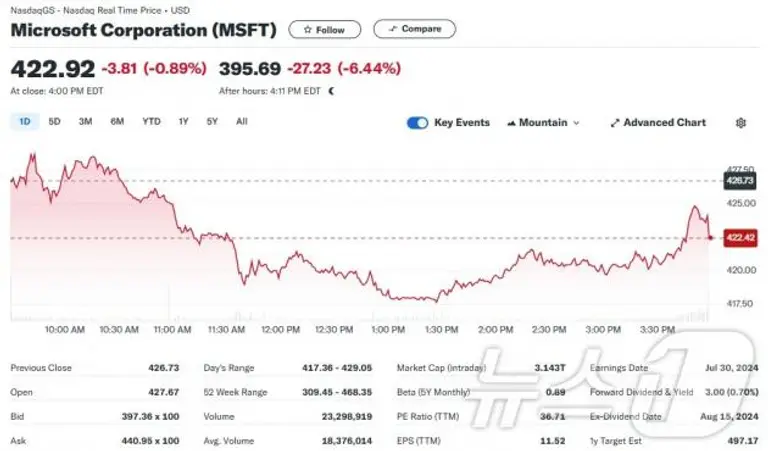Open chart settings gear icon
Image resolution: width=768 pixels, height=451 pixels.
coord(740,123)
